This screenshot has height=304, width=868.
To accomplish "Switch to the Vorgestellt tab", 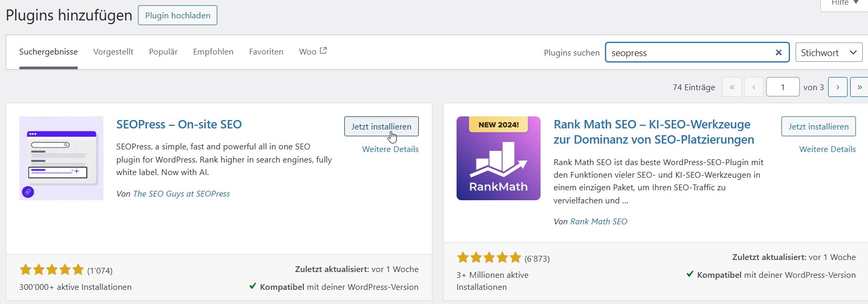I will point(113,51).
